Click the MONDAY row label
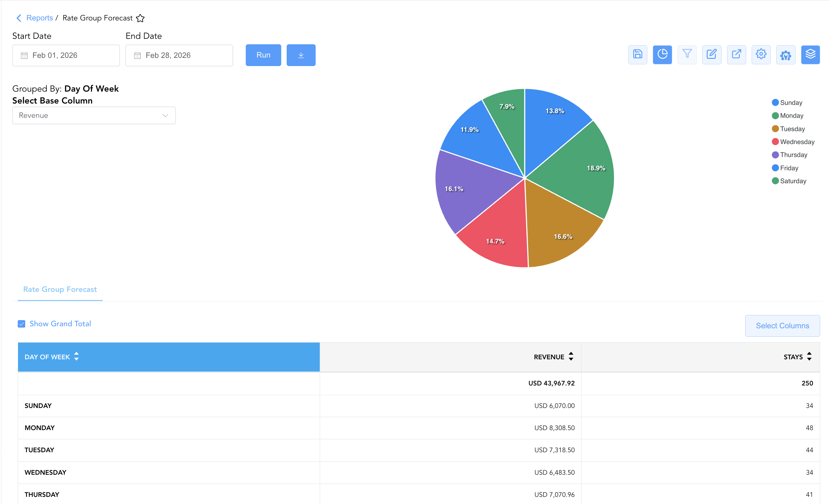Viewport: 829px width, 504px height. coord(40,428)
